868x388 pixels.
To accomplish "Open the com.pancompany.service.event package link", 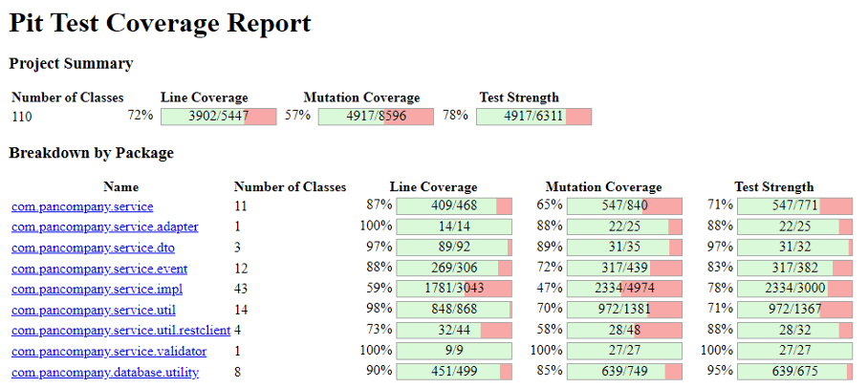I will click(99, 269).
